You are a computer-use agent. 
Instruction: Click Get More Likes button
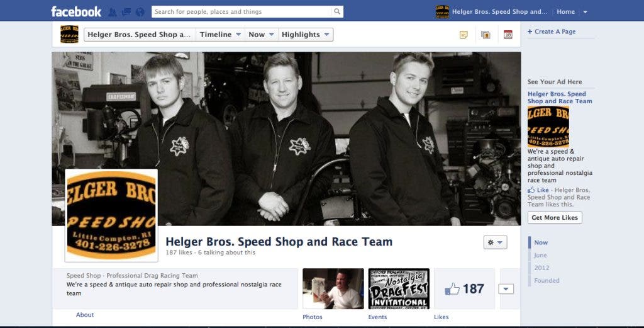click(555, 217)
